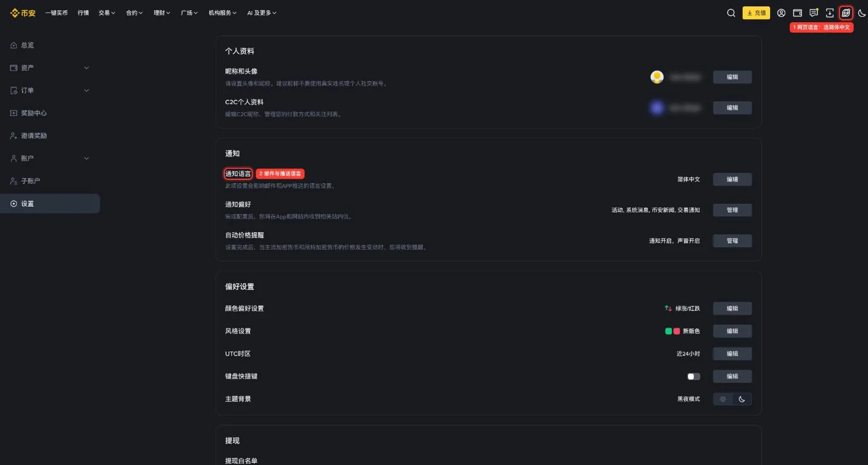
Task: Click 编辑 for UTC时区
Action: 732,354
